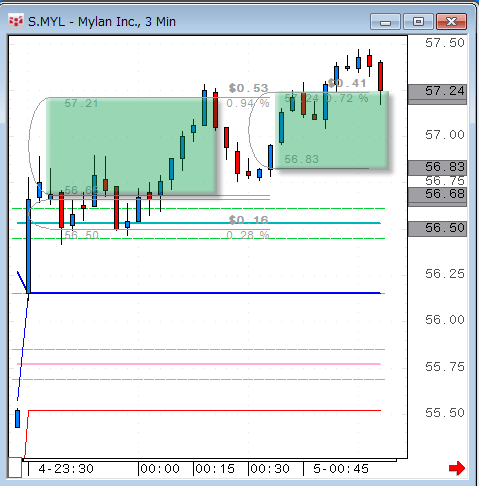The width and height of the screenshot is (479, 486).
Task: Click the 56.83 label inside green box
Action: pos(301,159)
